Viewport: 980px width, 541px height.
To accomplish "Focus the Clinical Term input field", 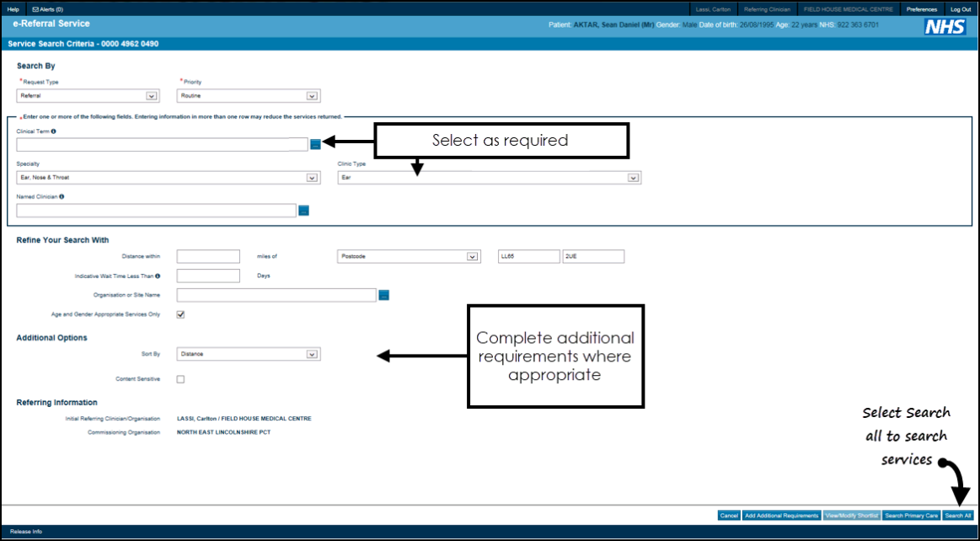I will pos(163,144).
